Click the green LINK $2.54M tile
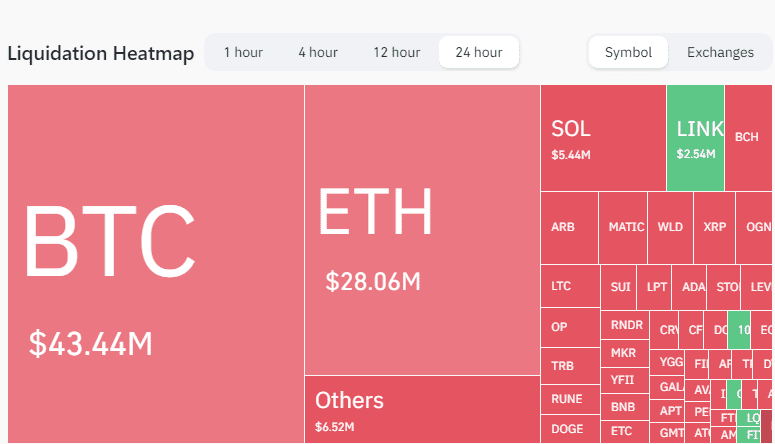 (x=695, y=138)
